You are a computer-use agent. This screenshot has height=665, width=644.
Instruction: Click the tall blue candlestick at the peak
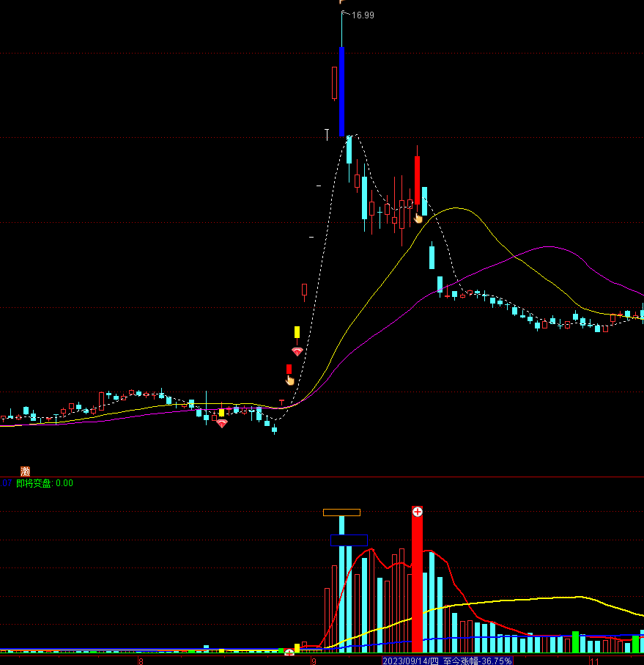click(x=341, y=91)
